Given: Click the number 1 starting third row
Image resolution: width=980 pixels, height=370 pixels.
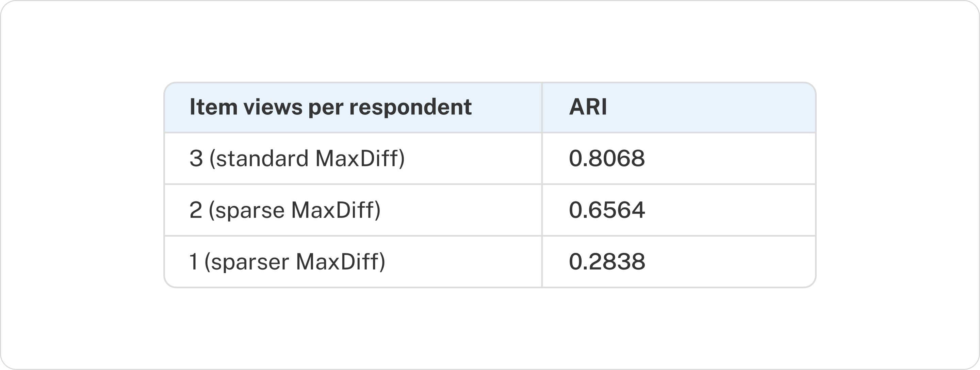Looking at the screenshot, I should 194,262.
